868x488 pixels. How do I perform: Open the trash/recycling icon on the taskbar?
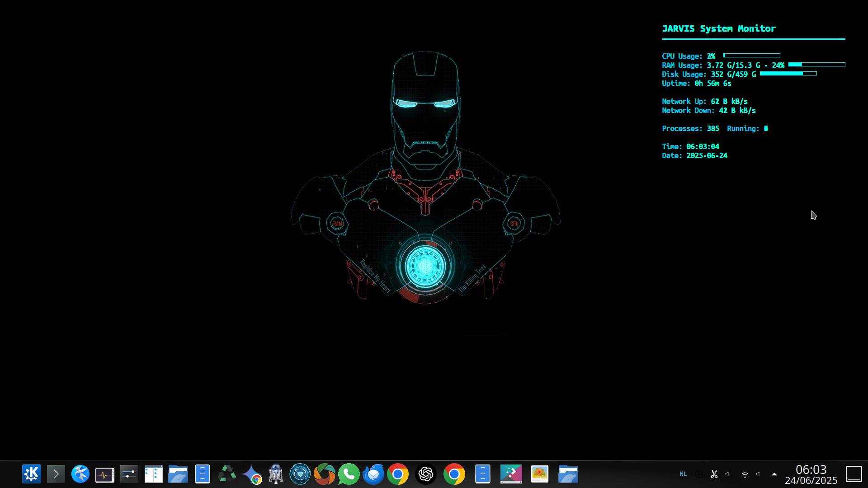[227, 474]
